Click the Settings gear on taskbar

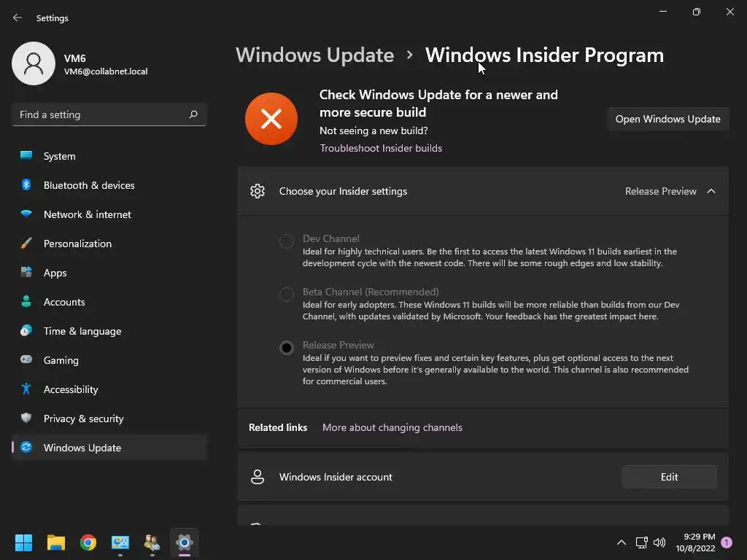tap(185, 542)
